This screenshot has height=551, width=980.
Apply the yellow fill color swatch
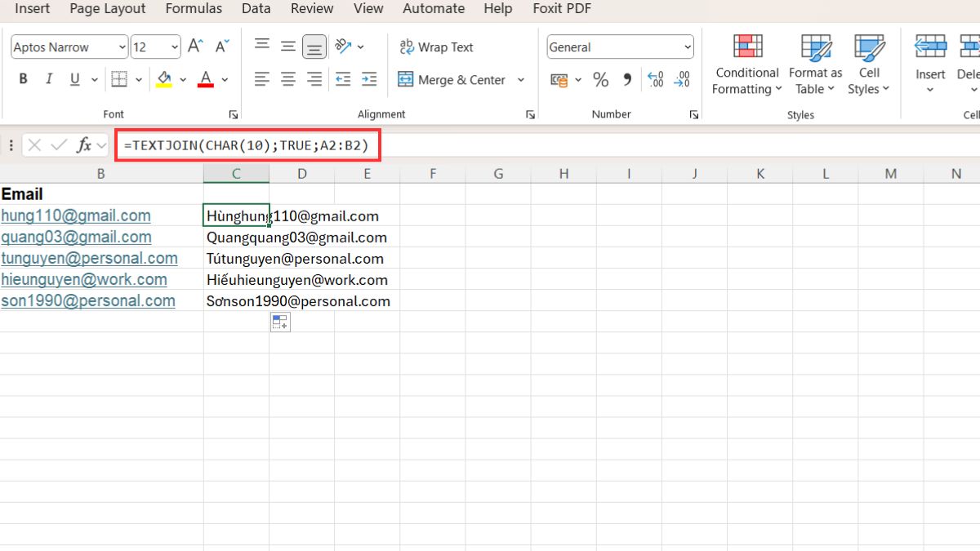[x=164, y=80]
